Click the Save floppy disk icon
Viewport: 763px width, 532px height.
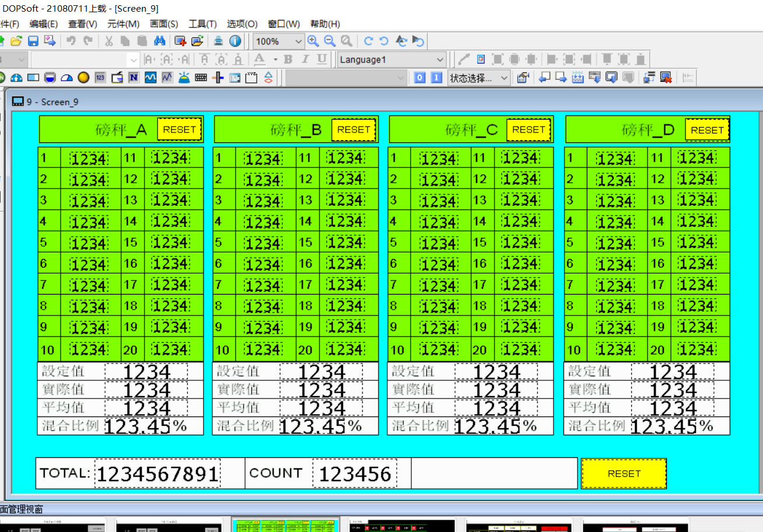[33, 41]
